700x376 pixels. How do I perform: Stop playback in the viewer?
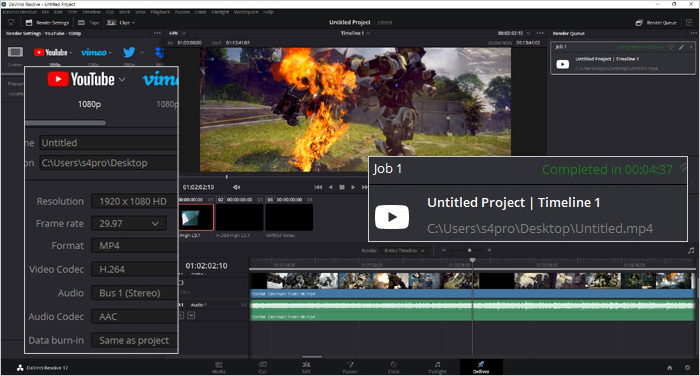pos(342,187)
